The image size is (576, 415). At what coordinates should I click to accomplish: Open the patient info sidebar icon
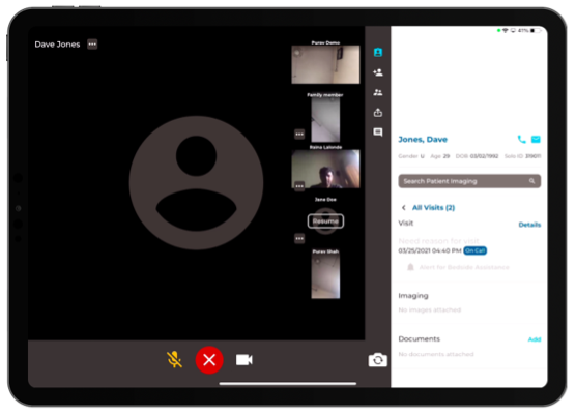click(378, 53)
